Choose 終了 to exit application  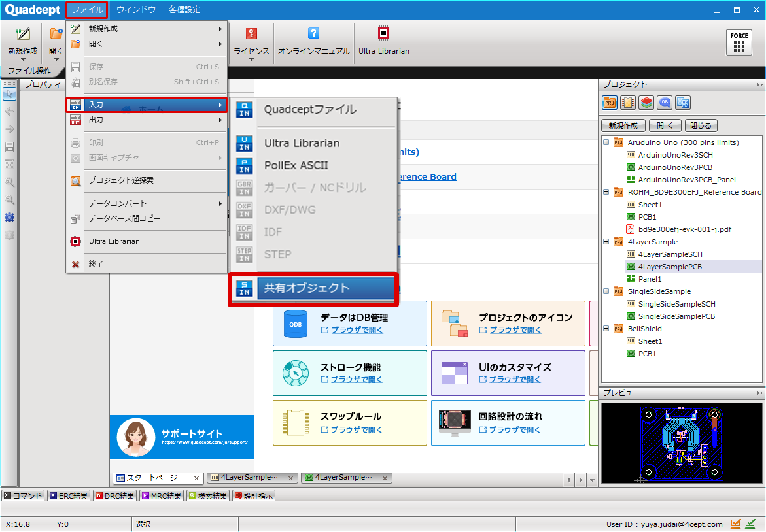tap(147, 264)
